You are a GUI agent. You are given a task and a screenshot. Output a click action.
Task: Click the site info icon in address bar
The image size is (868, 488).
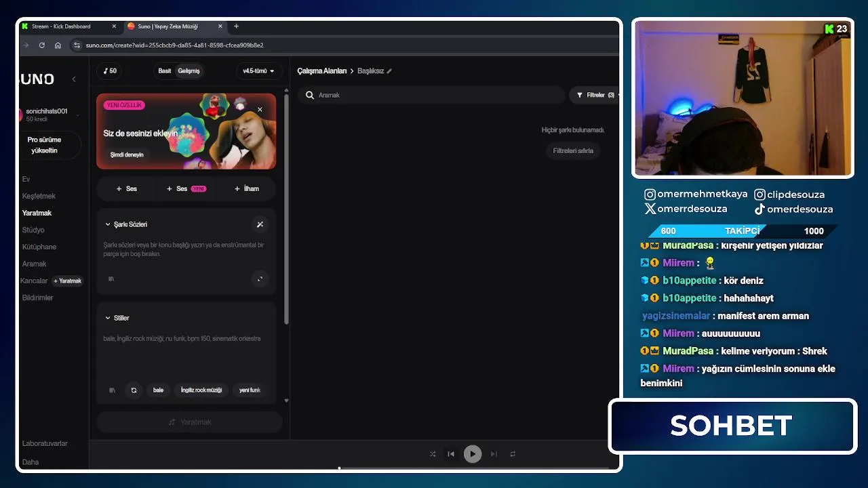pos(77,45)
